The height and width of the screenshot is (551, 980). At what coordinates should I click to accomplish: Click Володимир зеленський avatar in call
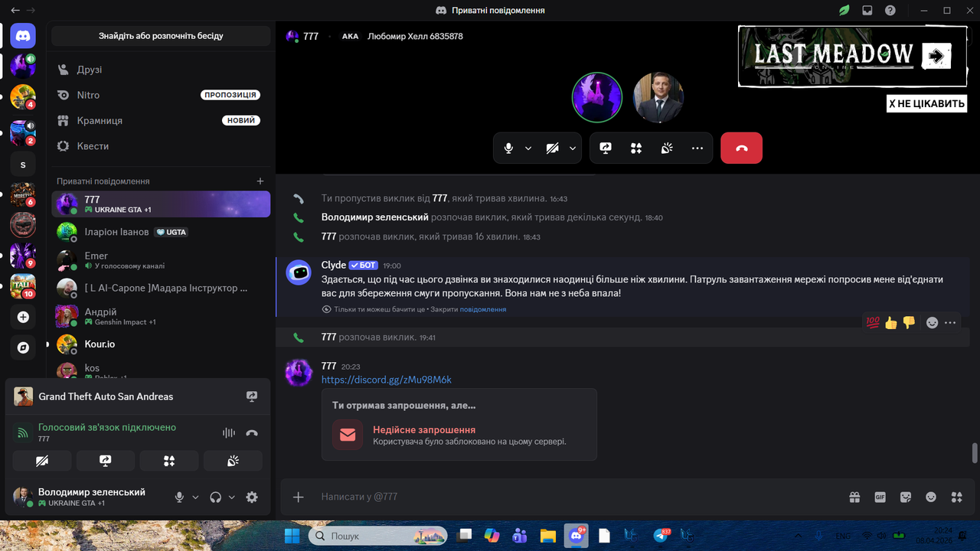point(658,97)
